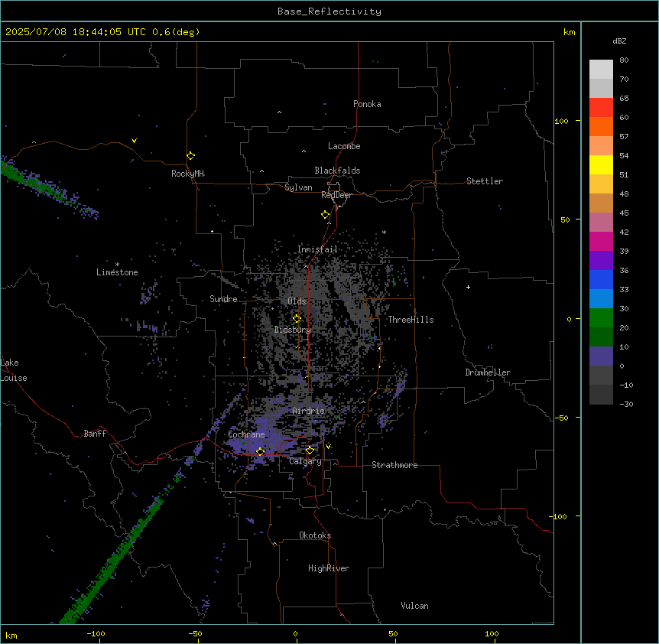
Task: Pick the slate purple 0-10 dBZ swatch
Action: [601, 356]
